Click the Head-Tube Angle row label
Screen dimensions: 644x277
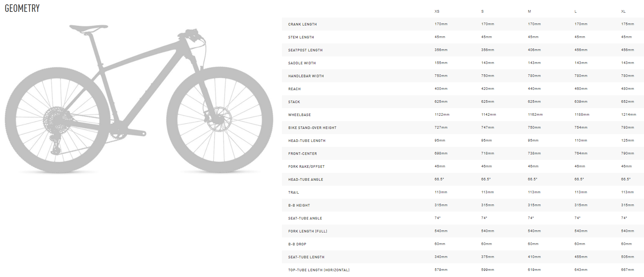(x=305, y=180)
